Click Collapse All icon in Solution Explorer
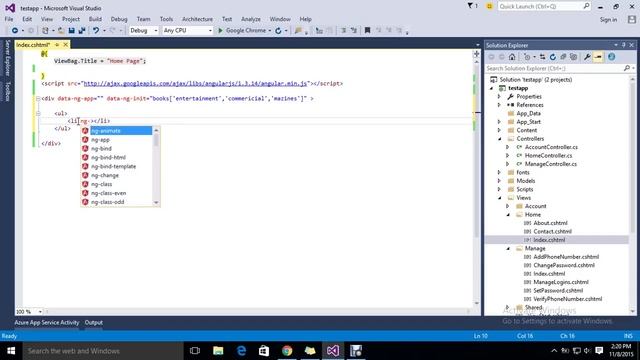 pos(563,57)
